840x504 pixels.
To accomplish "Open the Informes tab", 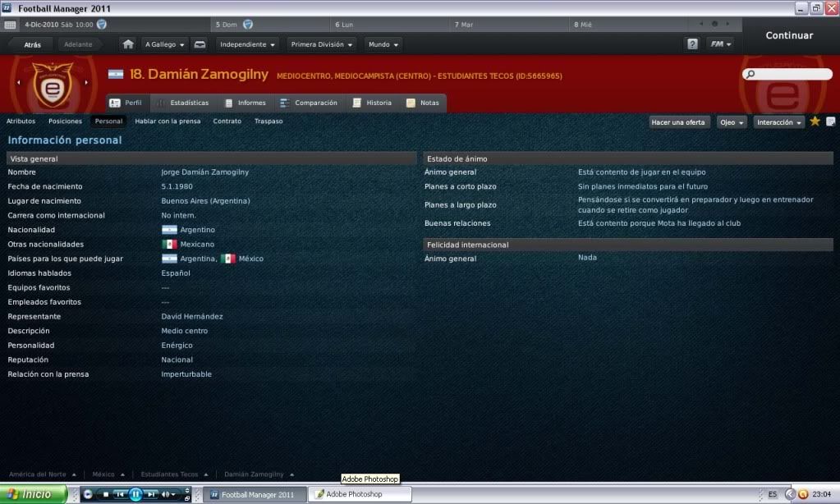I will 246,103.
